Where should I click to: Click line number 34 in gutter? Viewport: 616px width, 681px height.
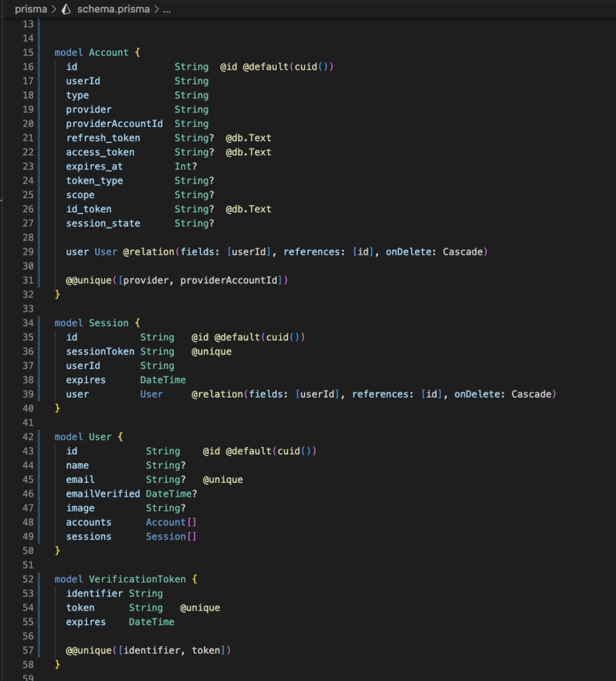[x=28, y=323]
